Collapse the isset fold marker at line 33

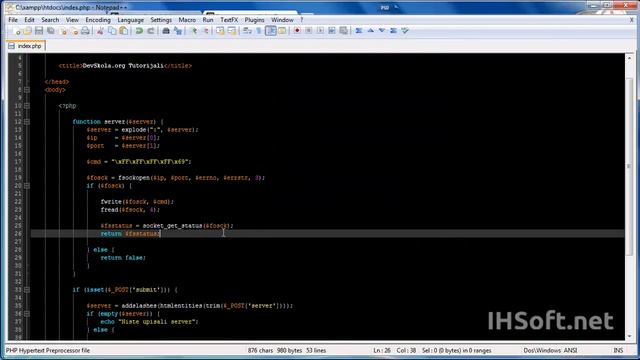click(x=27, y=290)
